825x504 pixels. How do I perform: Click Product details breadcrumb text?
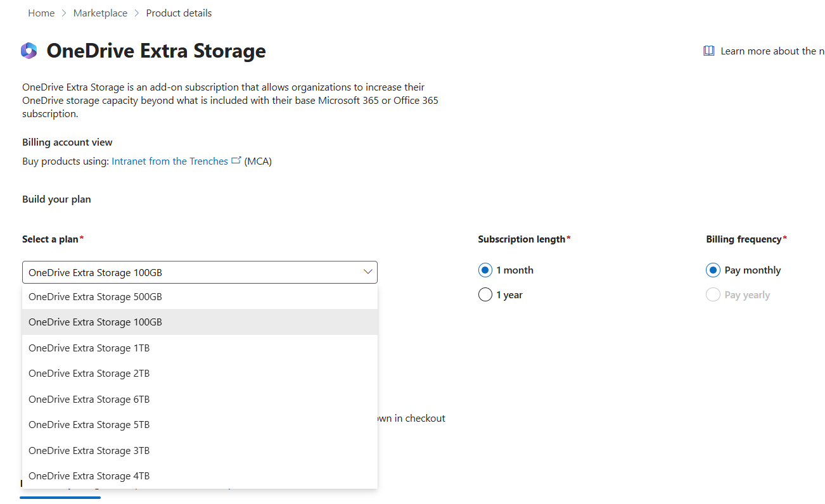(179, 13)
